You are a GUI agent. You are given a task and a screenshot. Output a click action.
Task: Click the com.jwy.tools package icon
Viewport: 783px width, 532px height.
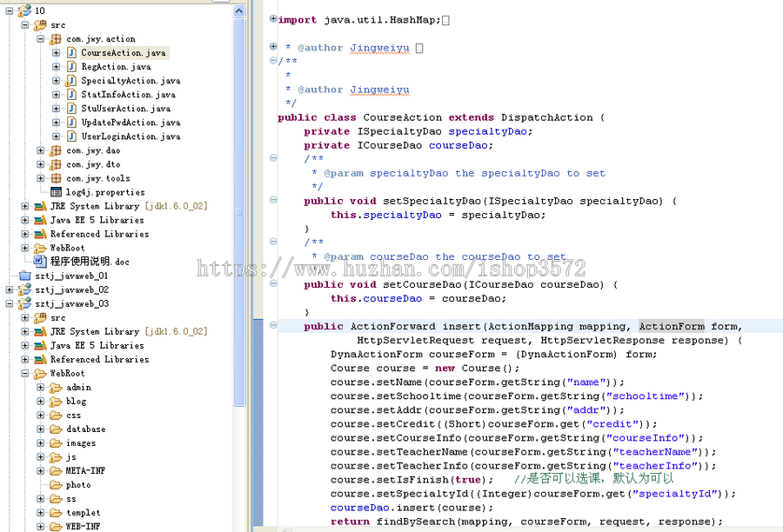coord(56,178)
